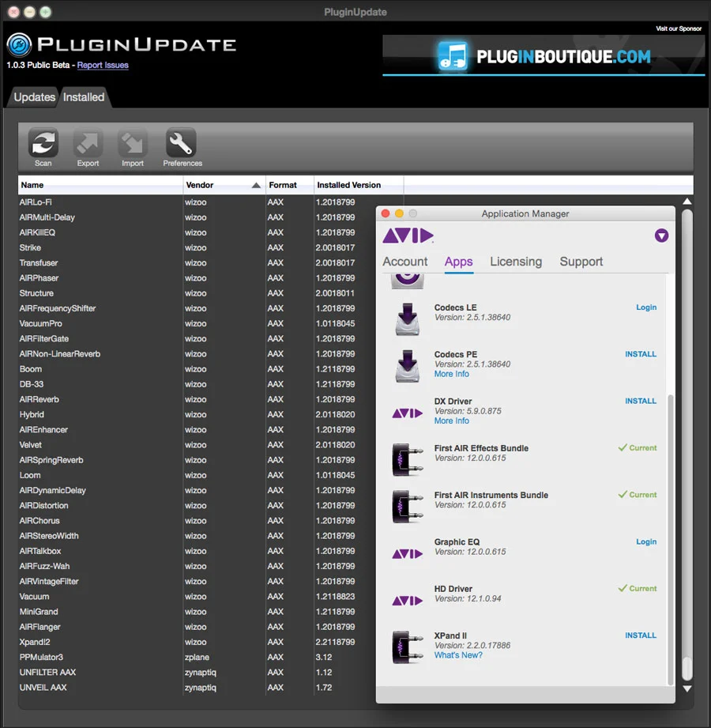Click the plugin list scroll-down arrow
Viewport: 711px width, 728px height.
(x=687, y=688)
